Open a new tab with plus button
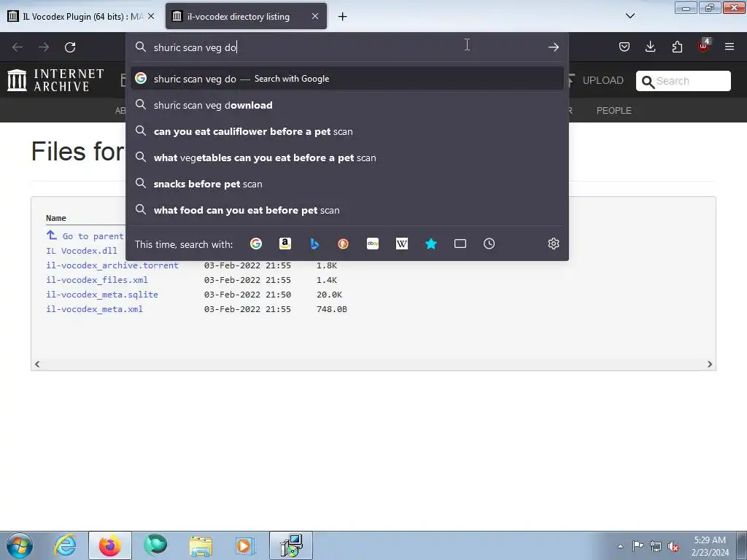Image resolution: width=747 pixels, height=560 pixels. pos(343,17)
